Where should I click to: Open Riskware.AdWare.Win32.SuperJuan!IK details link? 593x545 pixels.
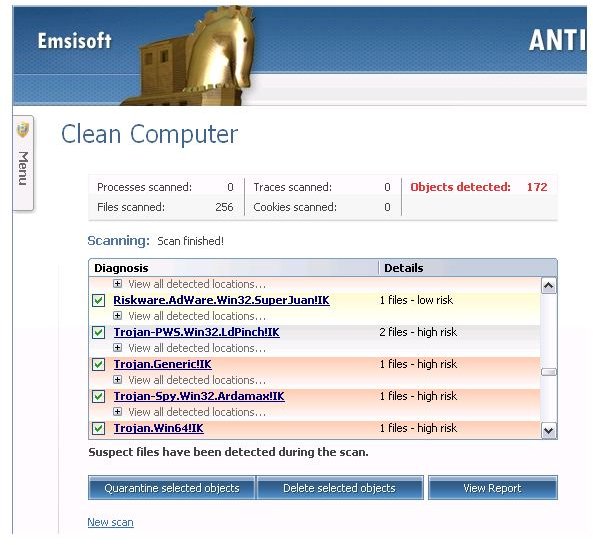(222, 300)
